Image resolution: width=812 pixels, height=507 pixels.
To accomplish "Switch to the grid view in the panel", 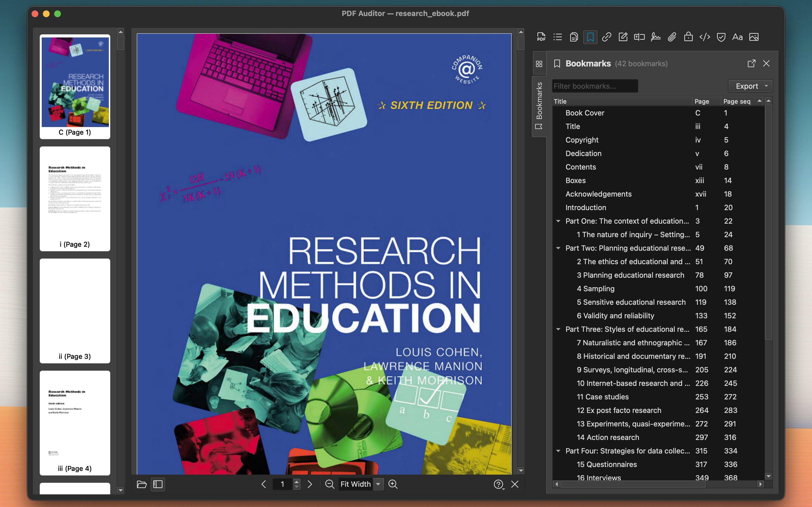I will 540,63.
